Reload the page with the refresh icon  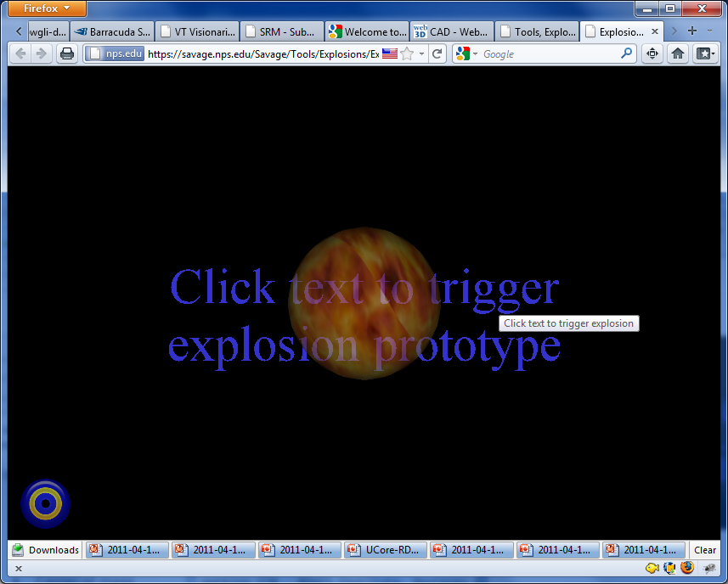(437, 53)
